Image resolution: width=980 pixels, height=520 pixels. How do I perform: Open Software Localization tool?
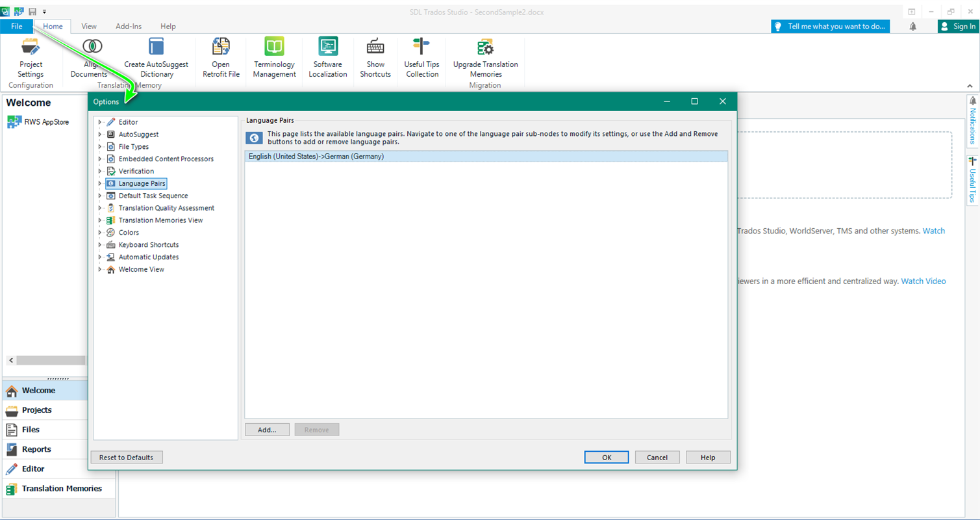pos(327,47)
